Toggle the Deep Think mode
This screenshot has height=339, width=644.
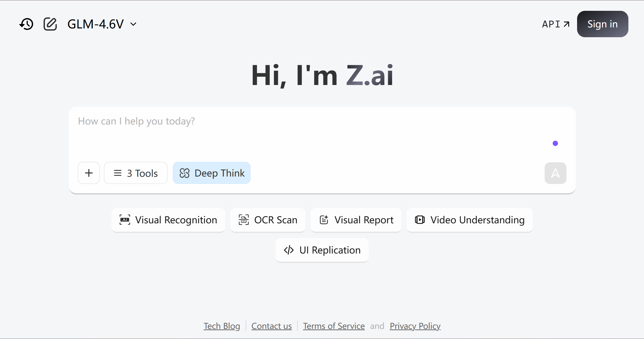click(212, 173)
